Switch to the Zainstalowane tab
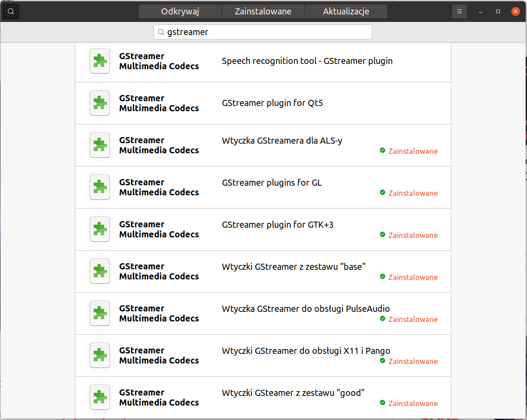This screenshot has height=420, width=527. (x=263, y=11)
